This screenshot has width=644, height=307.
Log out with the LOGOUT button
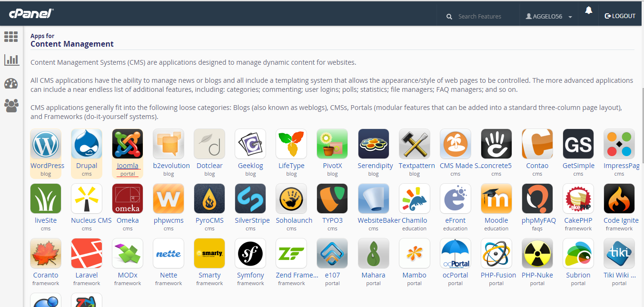[x=620, y=16]
